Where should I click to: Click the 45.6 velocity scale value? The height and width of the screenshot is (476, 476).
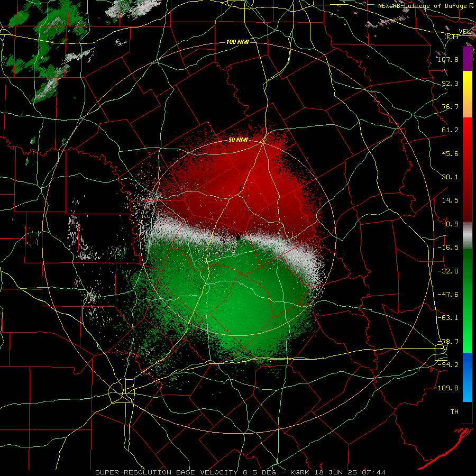click(450, 153)
